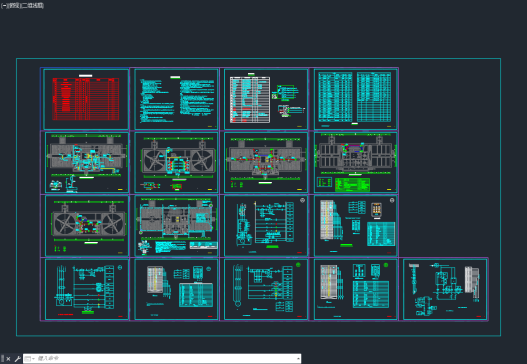This screenshot has width=527, height=364.
Task: Select the isolated sheet at far right
Action: click(x=445, y=289)
